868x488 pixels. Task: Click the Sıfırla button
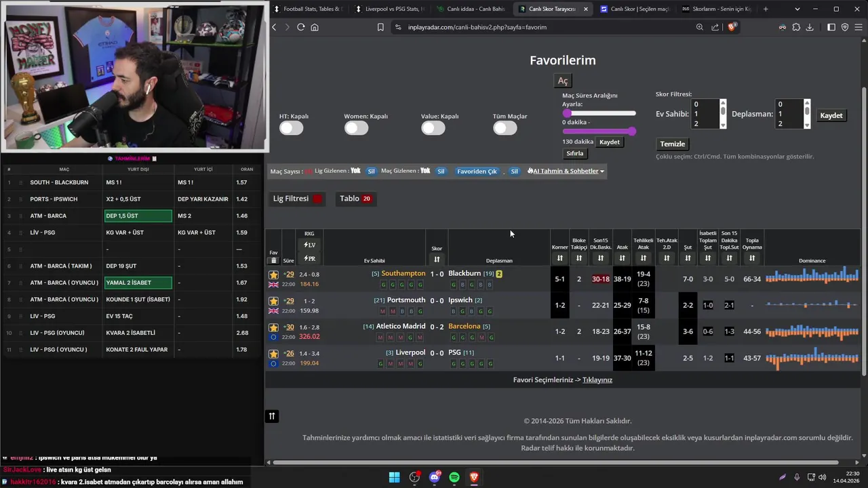(x=575, y=153)
